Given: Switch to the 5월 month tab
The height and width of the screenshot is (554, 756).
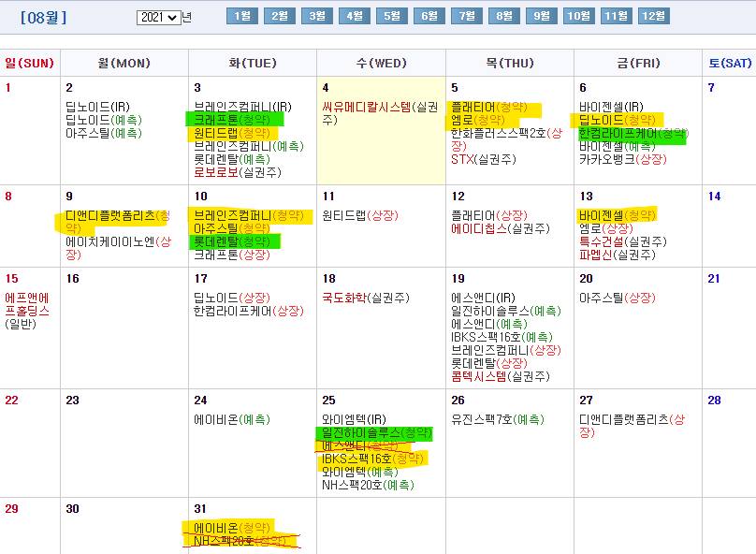Looking at the screenshot, I should [x=392, y=16].
